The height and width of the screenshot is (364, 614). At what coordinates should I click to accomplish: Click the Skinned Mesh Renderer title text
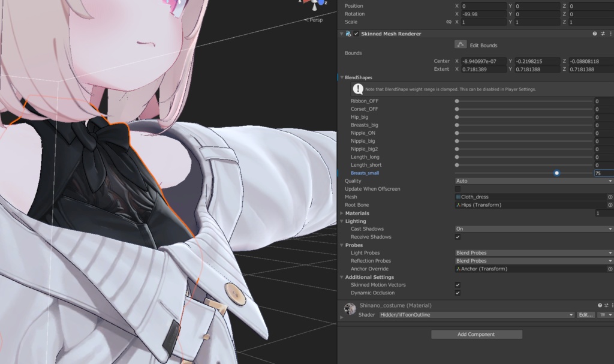click(x=391, y=34)
